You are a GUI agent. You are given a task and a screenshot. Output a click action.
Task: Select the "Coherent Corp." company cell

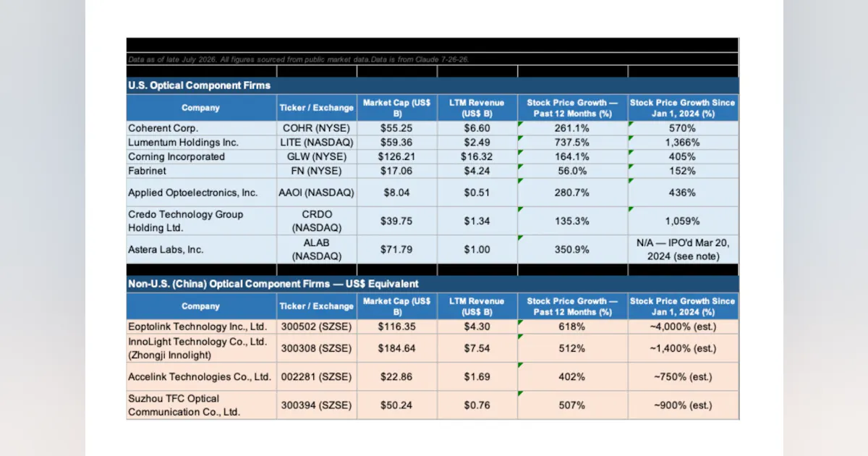[x=201, y=128]
